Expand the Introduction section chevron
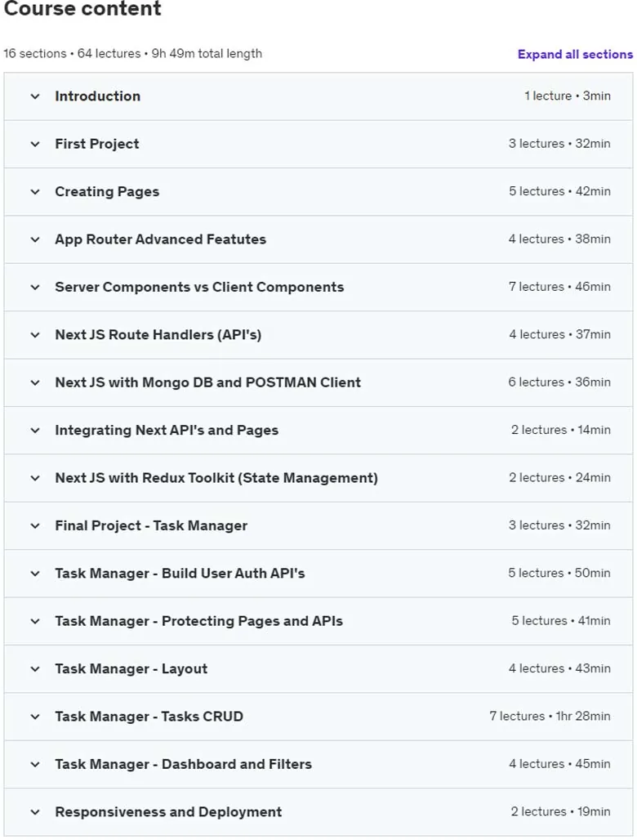The image size is (637, 840). click(x=35, y=96)
